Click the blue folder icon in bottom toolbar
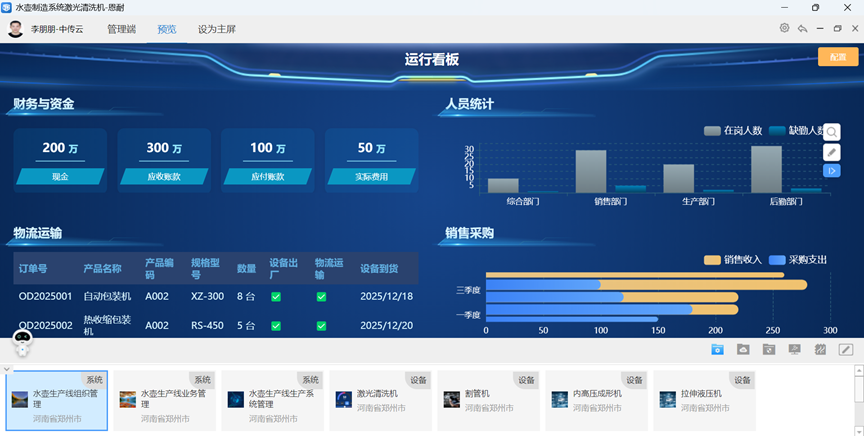This screenshot has width=864, height=436. coord(717,350)
